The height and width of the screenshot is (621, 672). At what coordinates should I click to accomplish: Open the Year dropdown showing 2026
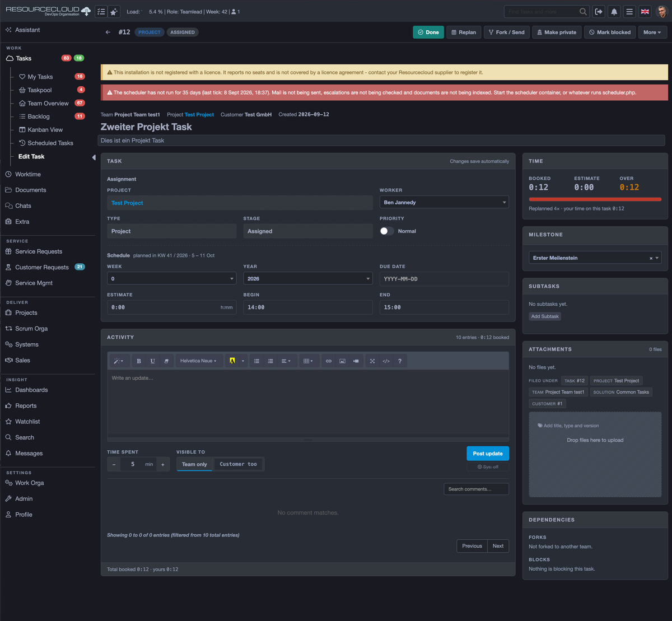tap(308, 278)
